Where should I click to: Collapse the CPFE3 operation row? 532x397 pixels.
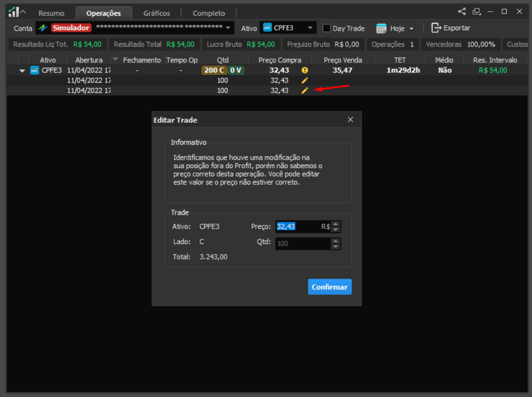[x=22, y=71]
